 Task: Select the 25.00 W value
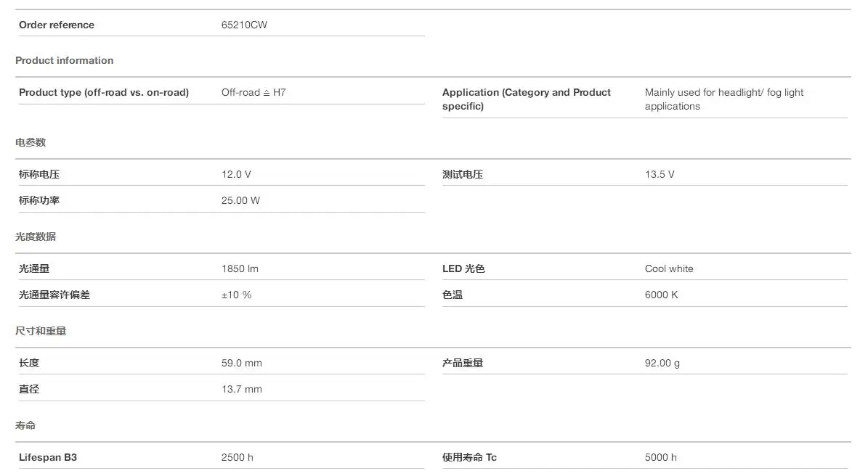point(241,200)
